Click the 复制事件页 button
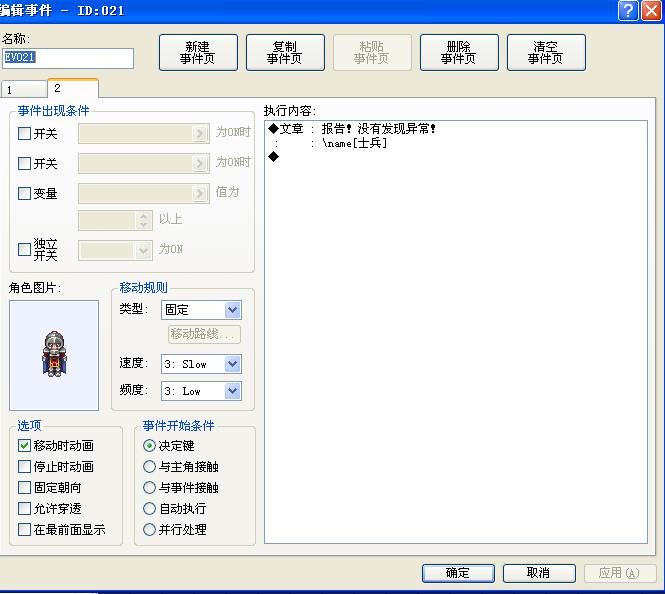The width and height of the screenshot is (665, 594). coord(285,53)
